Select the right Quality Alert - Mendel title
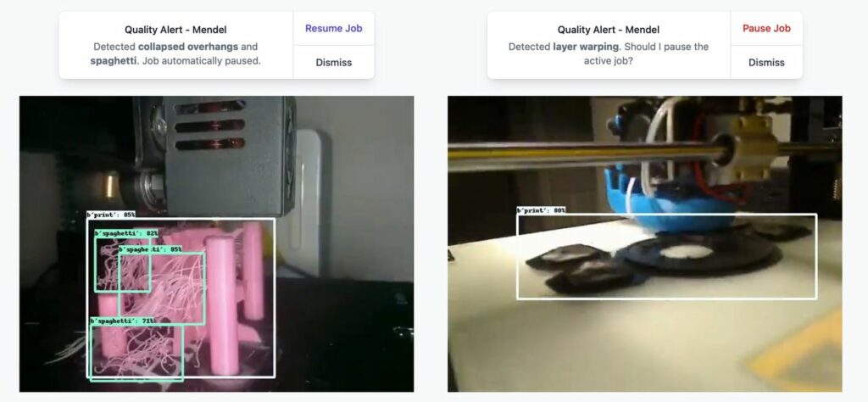Screen dimensions: 868x402 (608, 30)
